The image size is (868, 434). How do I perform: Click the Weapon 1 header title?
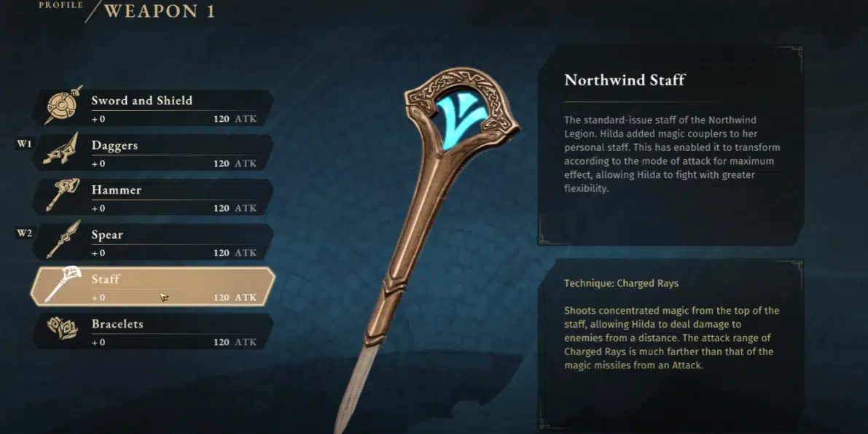coord(160,11)
